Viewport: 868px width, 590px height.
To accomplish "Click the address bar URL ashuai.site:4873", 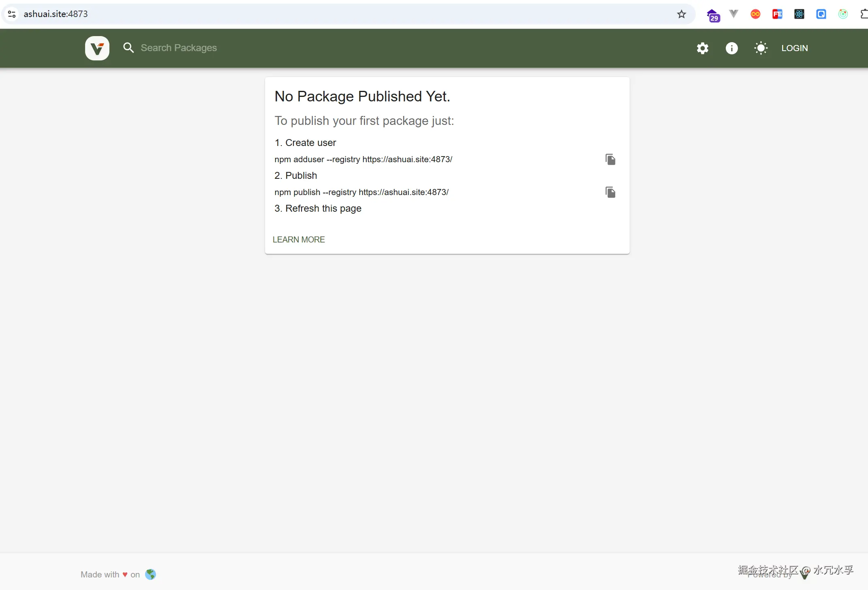I will click(56, 14).
